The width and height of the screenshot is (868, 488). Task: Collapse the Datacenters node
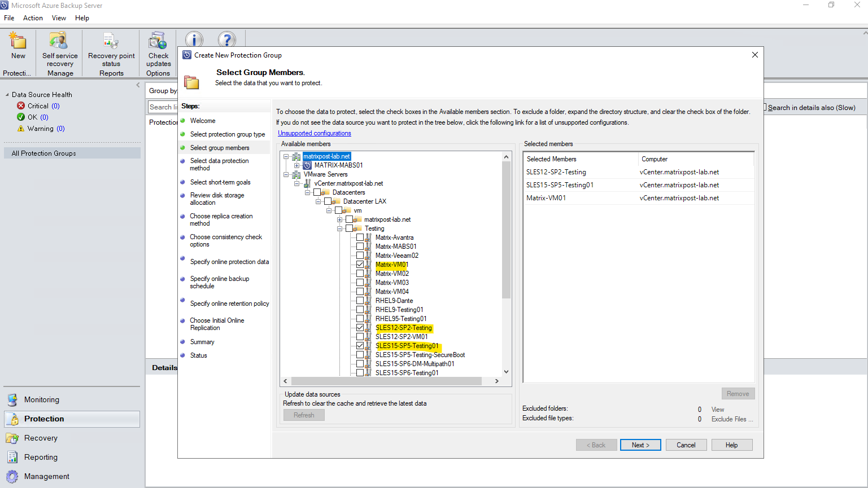pos(307,192)
